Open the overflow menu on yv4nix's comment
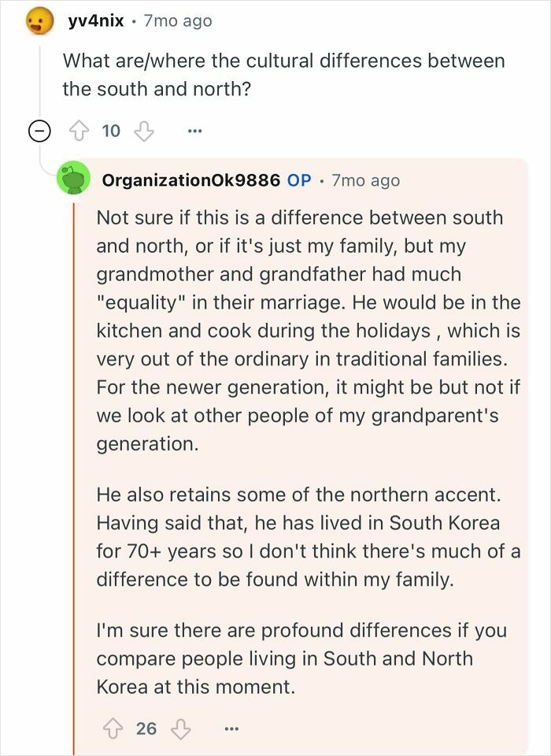 point(194,131)
